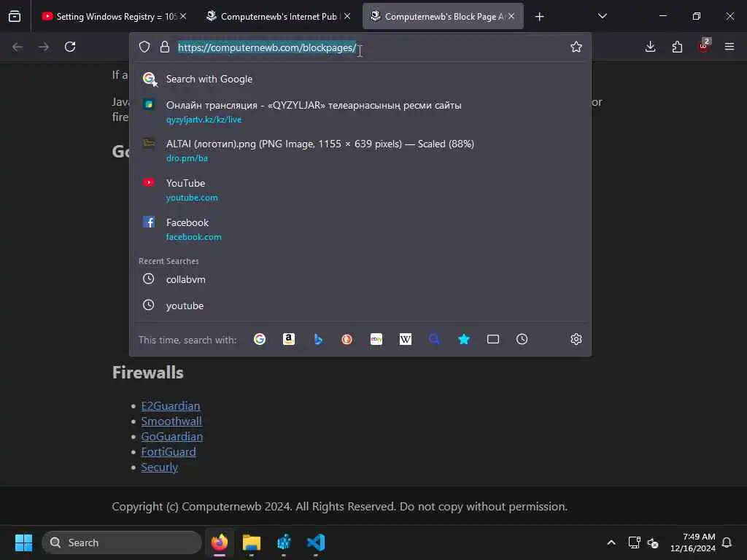This screenshot has width=747, height=560.
Task: Open the Smoothwall link
Action: [x=171, y=421]
